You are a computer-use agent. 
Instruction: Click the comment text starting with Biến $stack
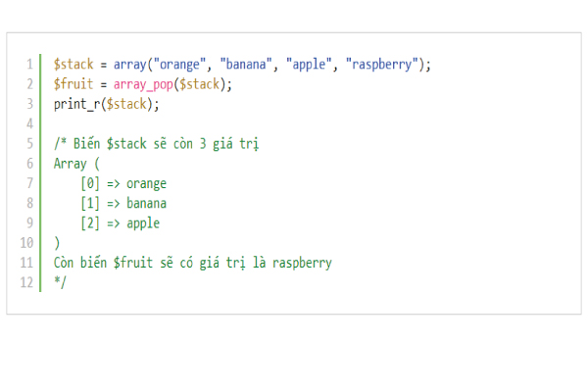162,144
